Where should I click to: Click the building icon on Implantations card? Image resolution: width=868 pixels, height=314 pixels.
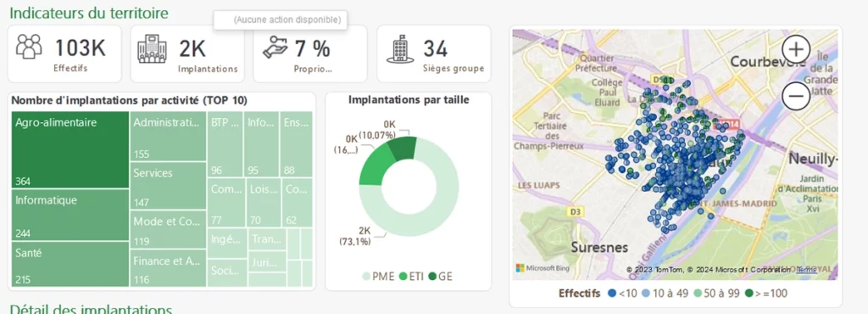point(152,48)
